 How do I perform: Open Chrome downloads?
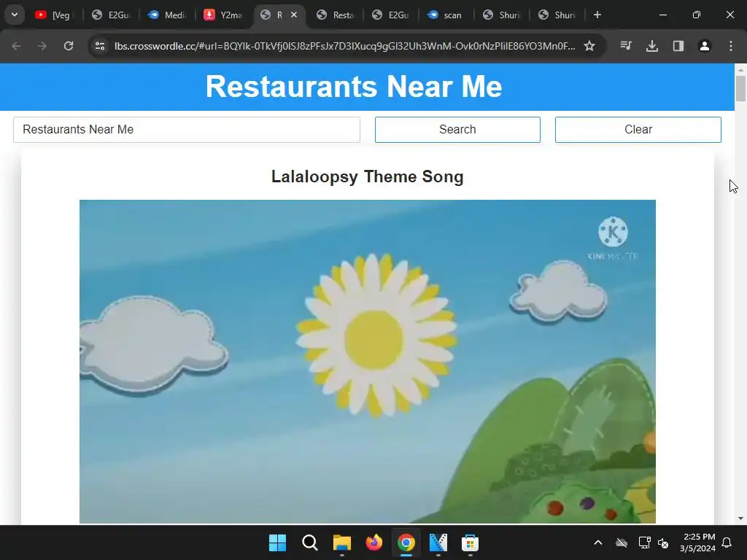click(652, 46)
